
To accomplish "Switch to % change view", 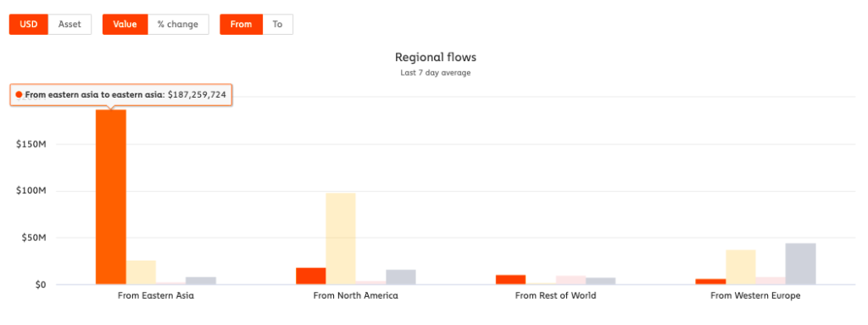I will click(178, 25).
